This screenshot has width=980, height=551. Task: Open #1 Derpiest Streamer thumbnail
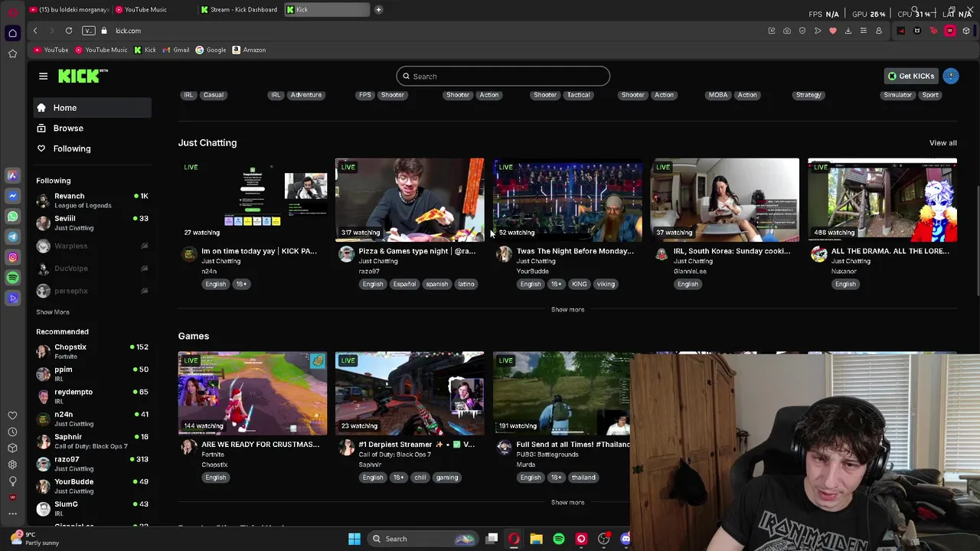point(410,393)
